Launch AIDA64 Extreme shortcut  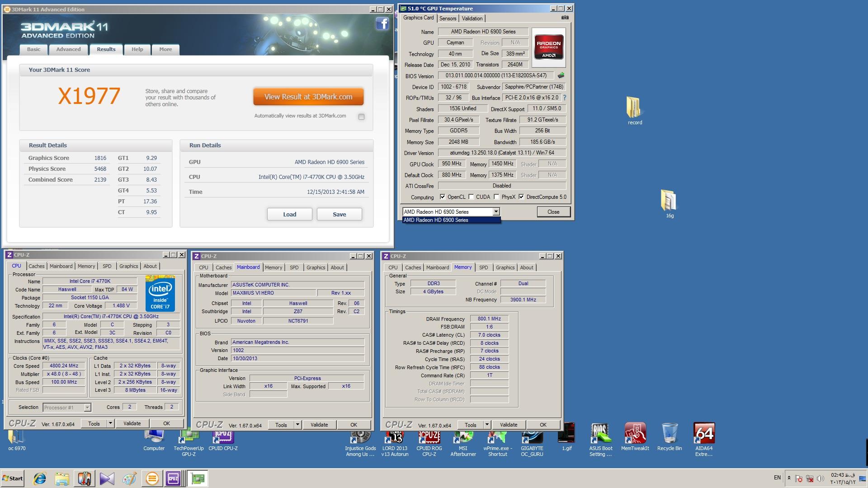click(x=704, y=439)
